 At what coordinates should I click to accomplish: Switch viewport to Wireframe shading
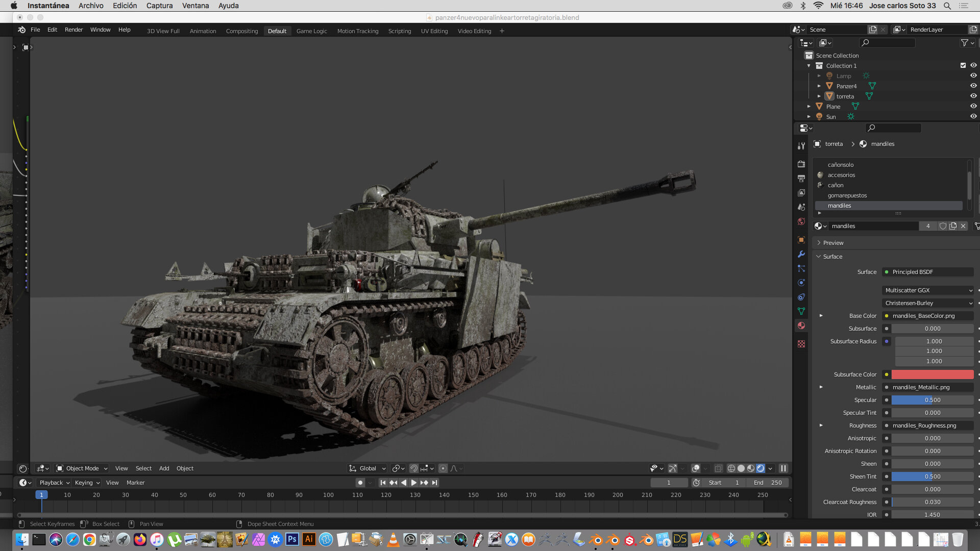(731, 468)
